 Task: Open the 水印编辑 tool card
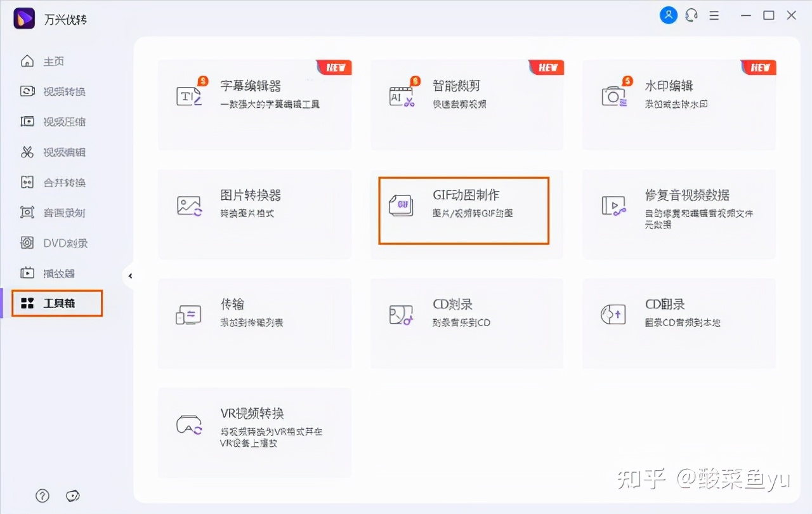click(x=679, y=105)
